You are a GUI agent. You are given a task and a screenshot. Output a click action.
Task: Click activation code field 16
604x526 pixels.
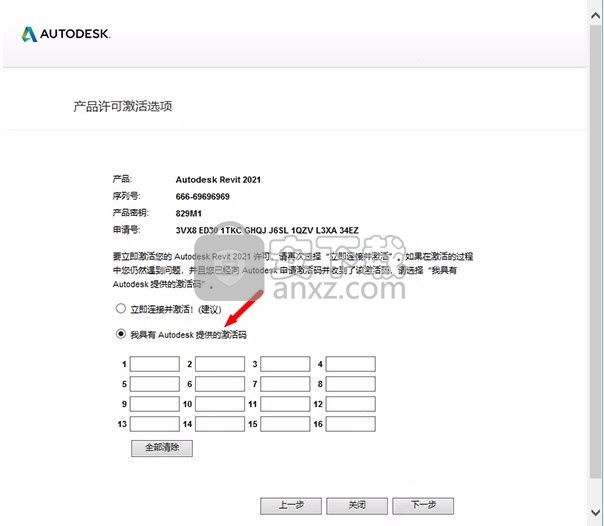coord(351,424)
